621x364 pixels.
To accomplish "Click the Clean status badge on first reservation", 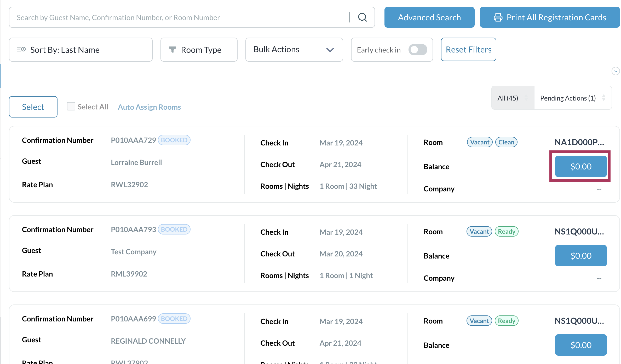I will pos(506,142).
